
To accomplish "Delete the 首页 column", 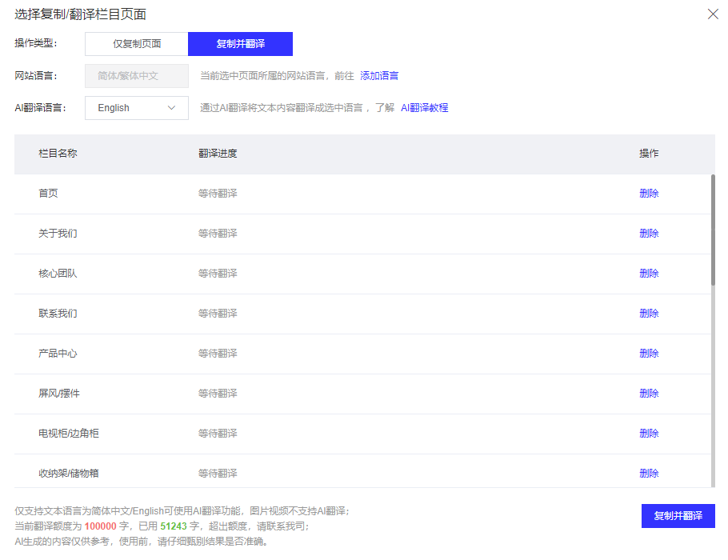I will point(649,193).
